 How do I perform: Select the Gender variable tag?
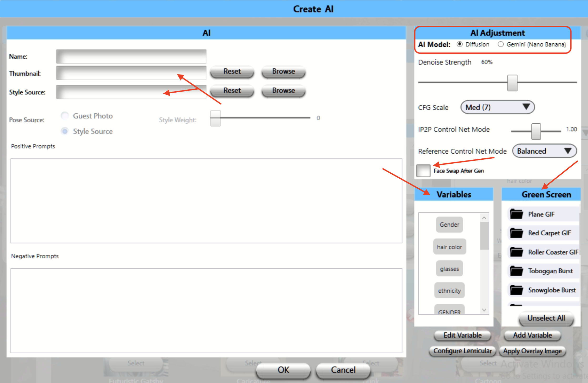449,225
